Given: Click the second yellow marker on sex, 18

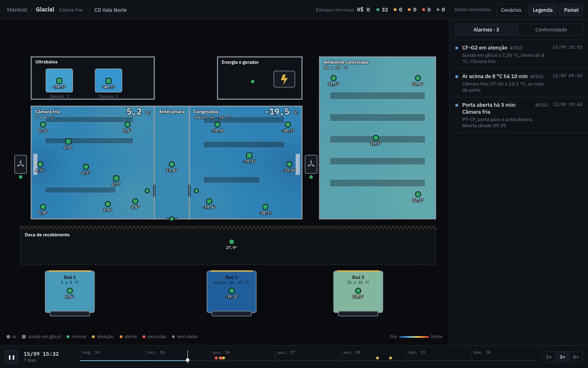Looking at the screenshot, I should [x=390, y=358].
